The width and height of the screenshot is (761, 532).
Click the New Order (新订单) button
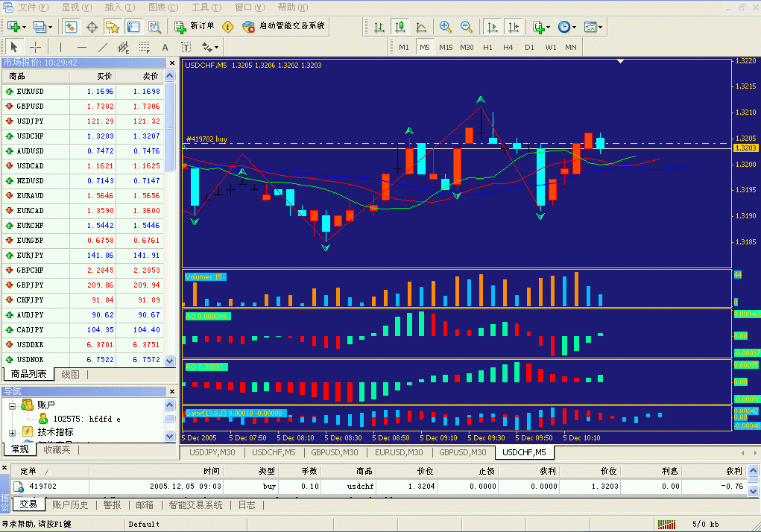[195, 26]
